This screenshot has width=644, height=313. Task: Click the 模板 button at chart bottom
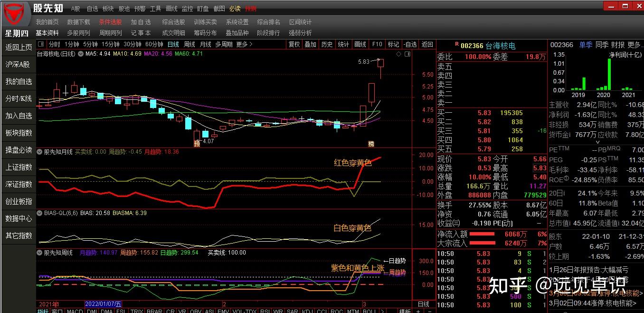(x=405, y=312)
